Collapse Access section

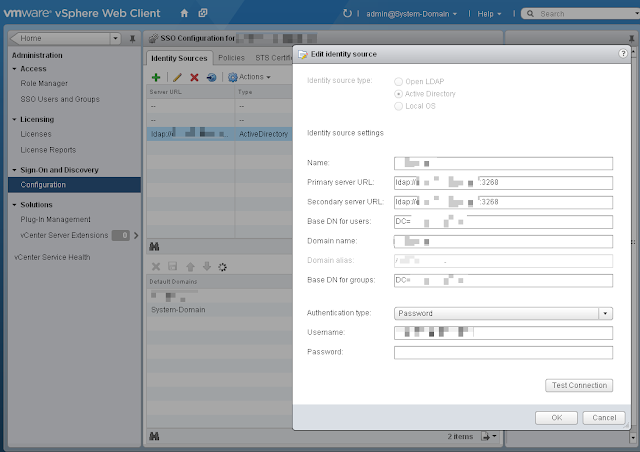pos(14,69)
